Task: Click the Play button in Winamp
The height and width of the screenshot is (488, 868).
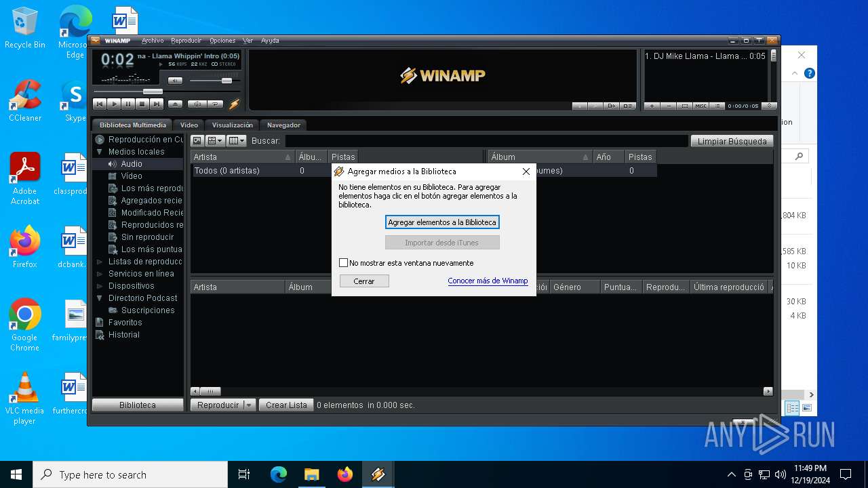Action: pos(114,104)
